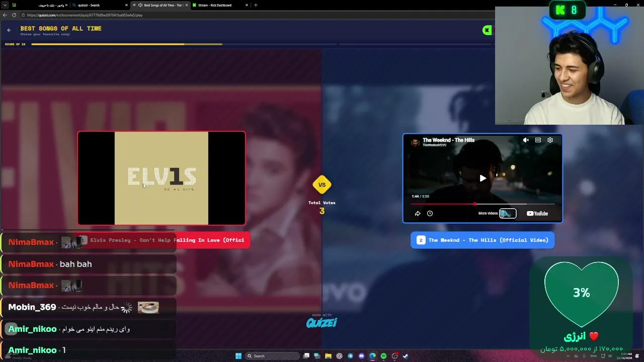
Task: Click the Mobin_369 username in chat
Action: point(32,307)
